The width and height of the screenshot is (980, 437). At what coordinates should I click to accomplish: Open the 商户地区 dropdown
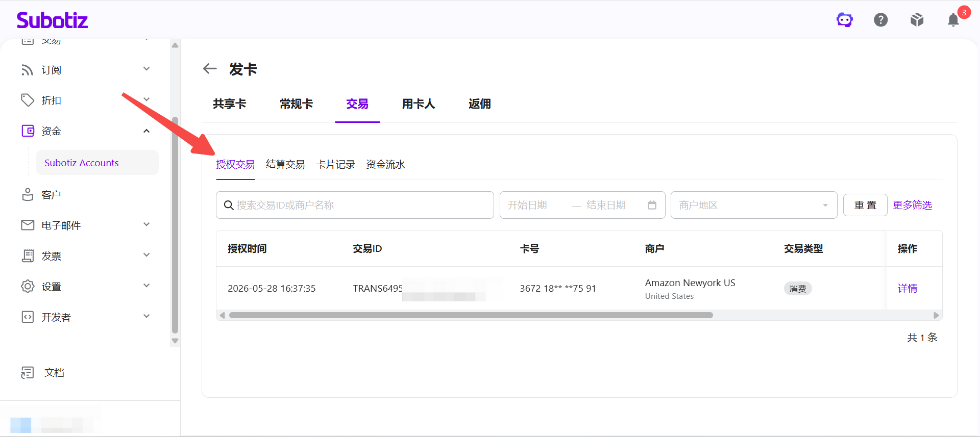[x=754, y=205]
